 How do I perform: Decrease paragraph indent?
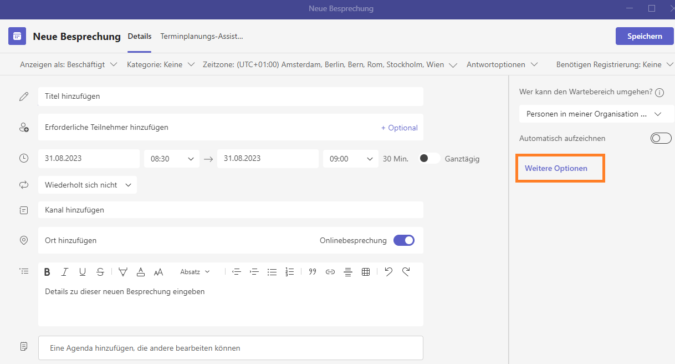(x=236, y=272)
